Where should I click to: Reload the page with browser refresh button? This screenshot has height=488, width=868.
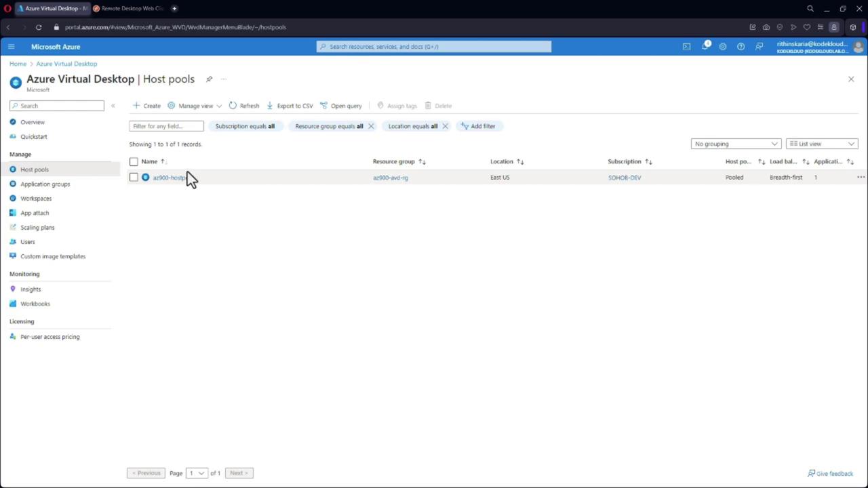point(39,27)
